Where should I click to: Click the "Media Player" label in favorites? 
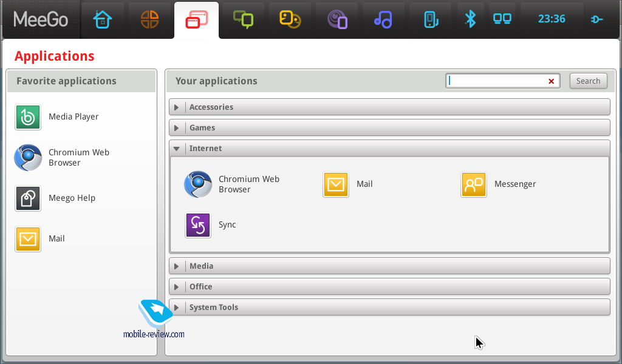73,117
